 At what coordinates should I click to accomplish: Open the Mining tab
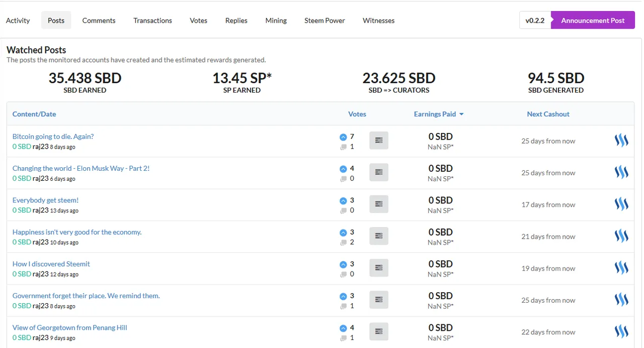point(276,20)
